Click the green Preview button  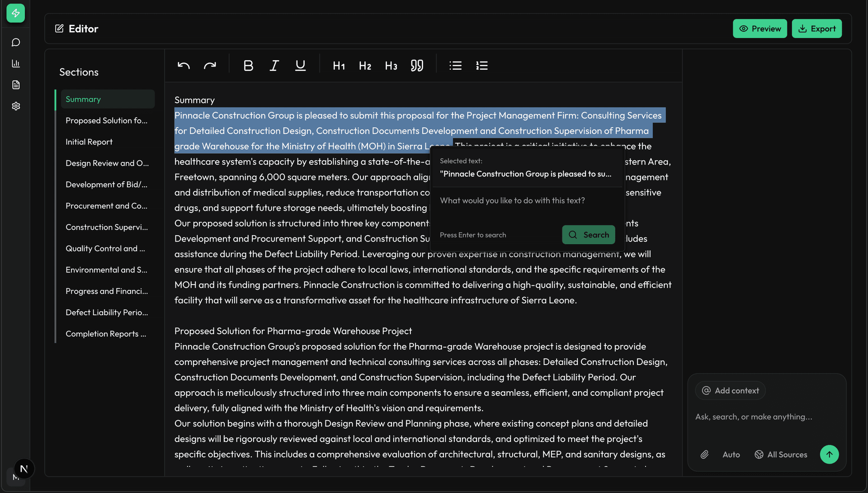(759, 28)
